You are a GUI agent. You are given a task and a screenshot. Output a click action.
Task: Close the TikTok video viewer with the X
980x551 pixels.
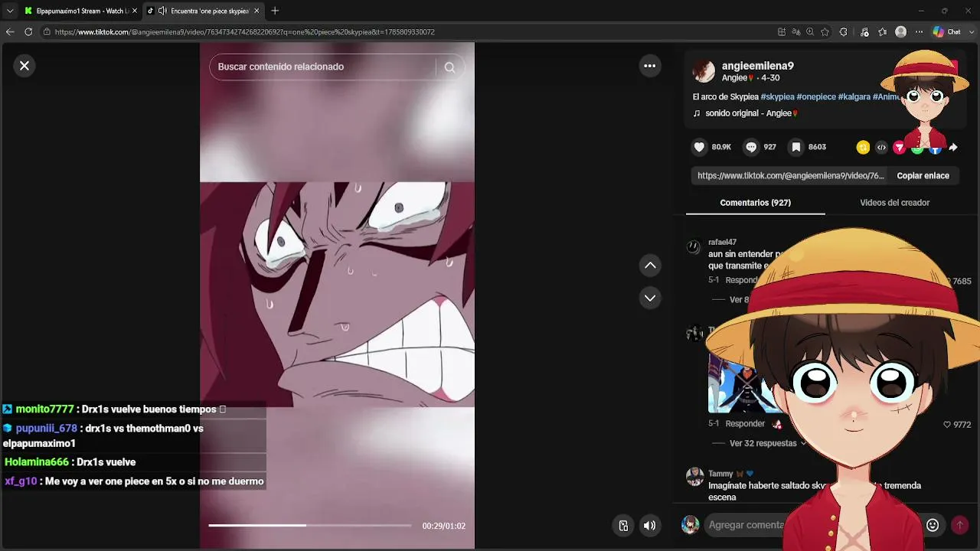click(24, 66)
